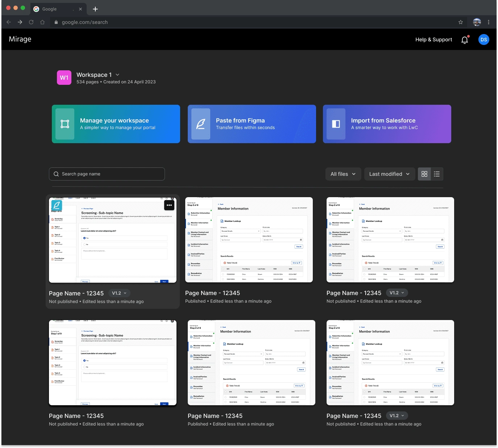Click the Manage your workspace icon
Screen dimensions: 498x448
point(65,124)
